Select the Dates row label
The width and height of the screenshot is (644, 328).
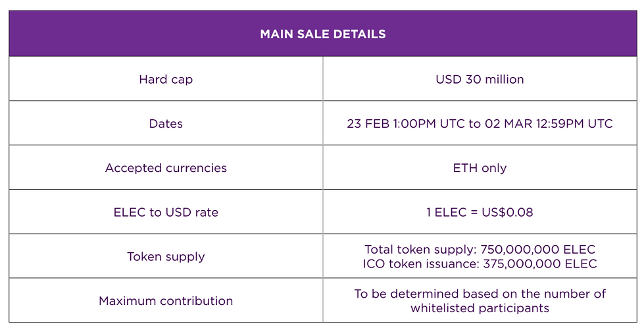pos(166,124)
